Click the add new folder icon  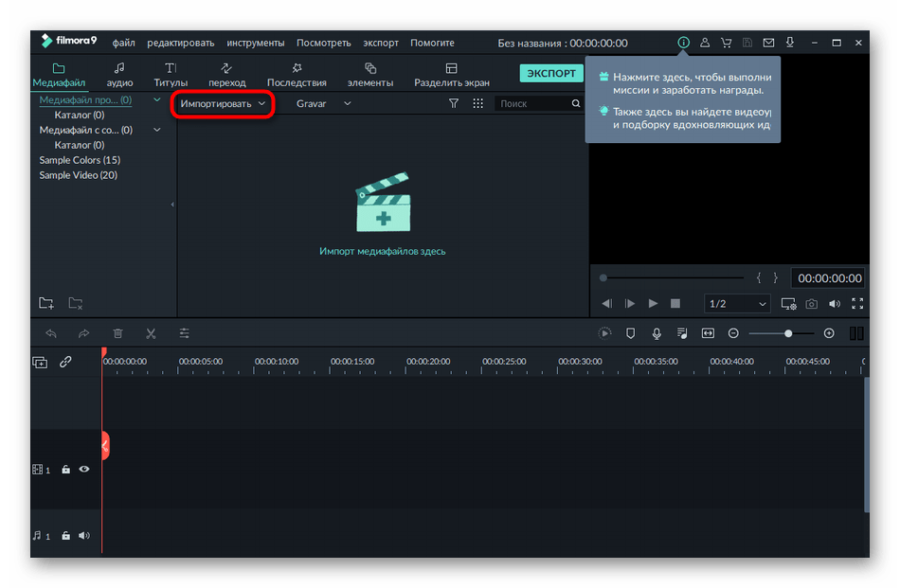(46, 303)
